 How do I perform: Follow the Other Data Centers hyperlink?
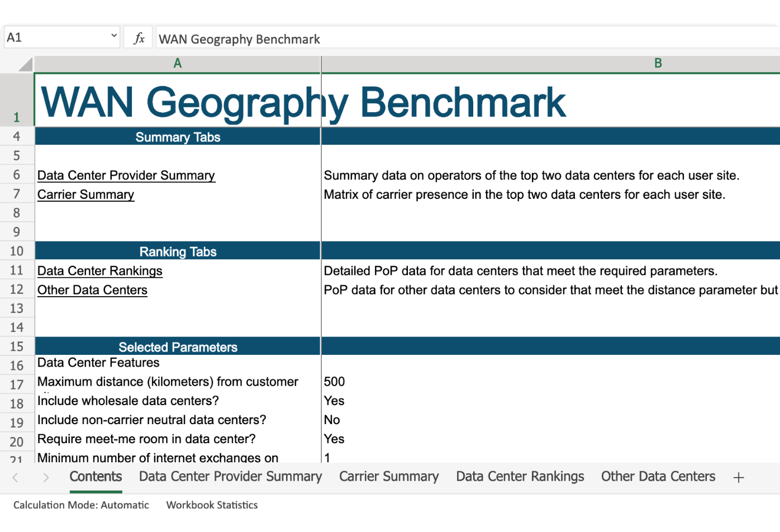(x=92, y=290)
